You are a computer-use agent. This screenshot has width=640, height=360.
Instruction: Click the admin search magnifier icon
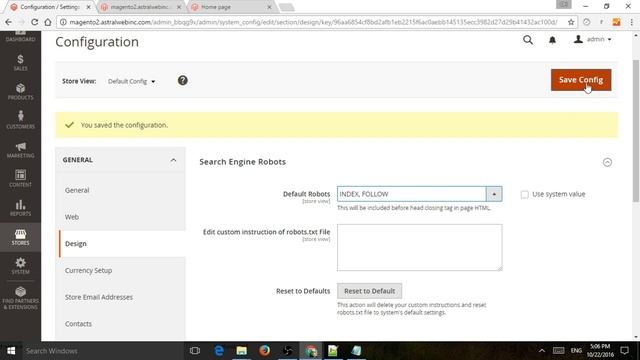click(x=528, y=40)
